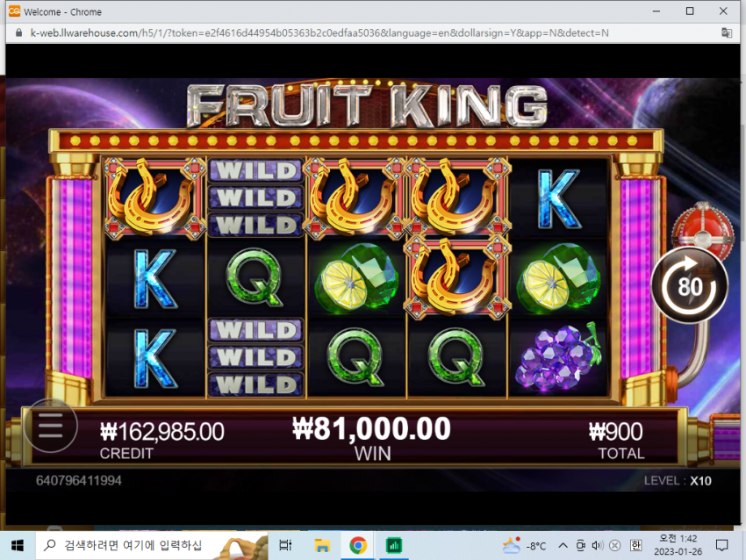The height and width of the screenshot is (560, 746).
Task: Click the purple grapes symbol on reels
Action: click(x=558, y=358)
